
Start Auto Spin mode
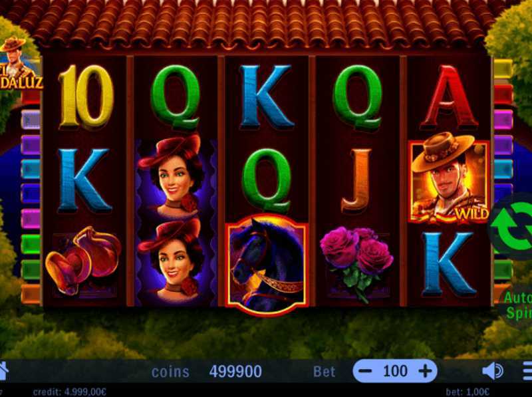[x=517, y=306]
